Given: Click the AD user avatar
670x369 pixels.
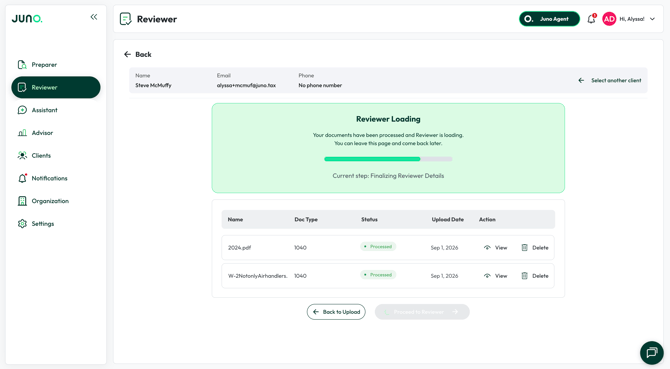Looking at the screenshot, I should (609, 19).
